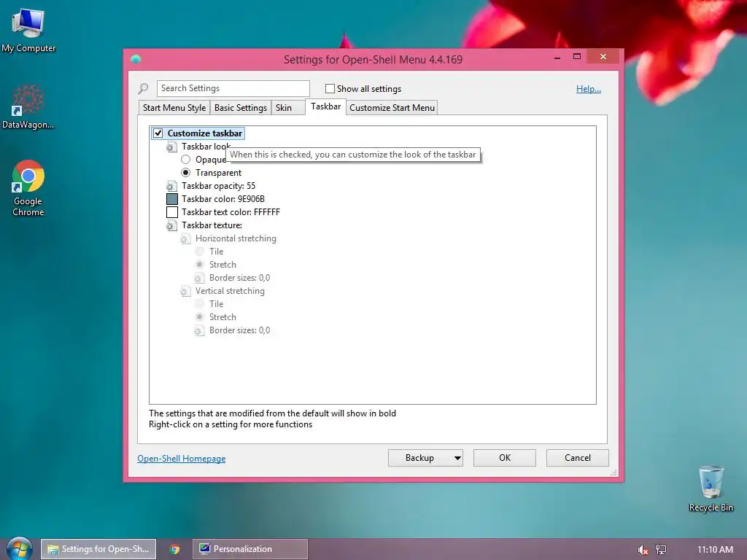Enable Show all settings checkbox
The height and width of the screenshot is (560, 747).
(330, 88)
